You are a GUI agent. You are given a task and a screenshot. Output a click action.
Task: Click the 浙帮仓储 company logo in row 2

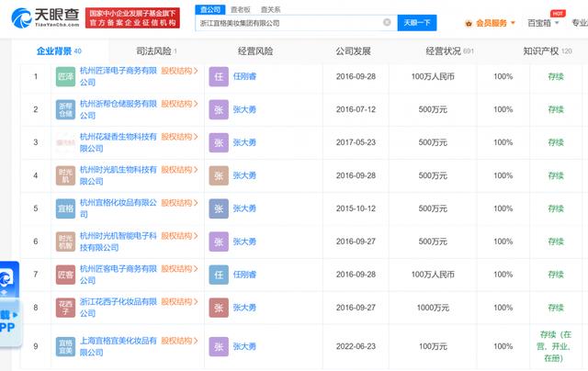66,109
